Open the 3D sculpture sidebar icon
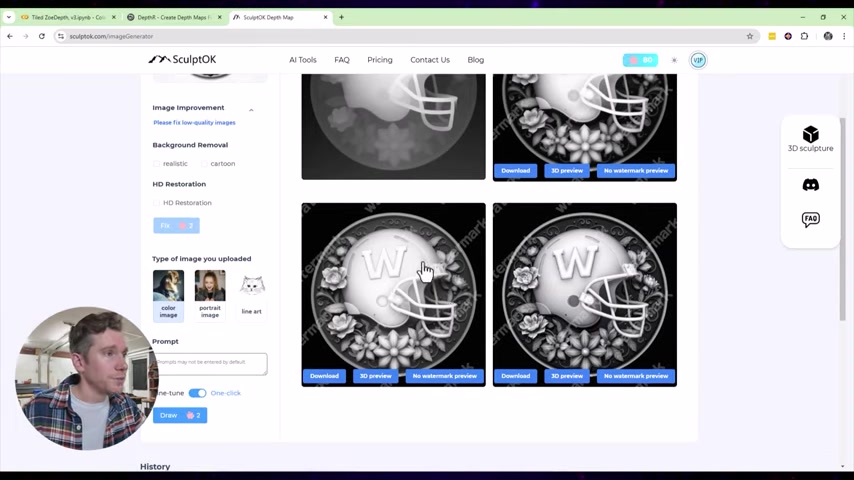Screen dimensions: 854x480 (x=810, y=139)
